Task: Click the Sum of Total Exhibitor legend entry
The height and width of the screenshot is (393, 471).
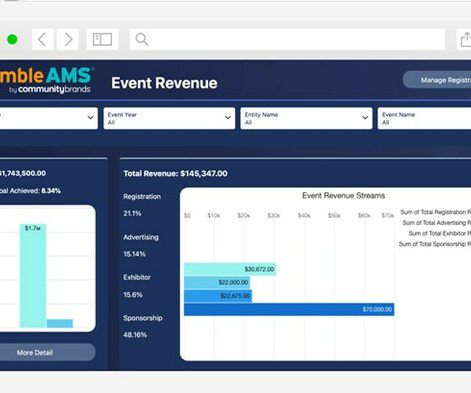Action: tap(440, 233)
